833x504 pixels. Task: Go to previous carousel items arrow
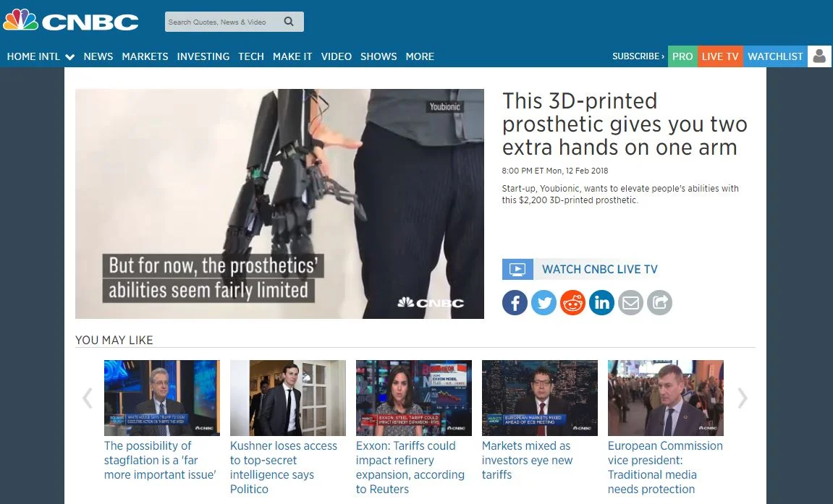88,398
